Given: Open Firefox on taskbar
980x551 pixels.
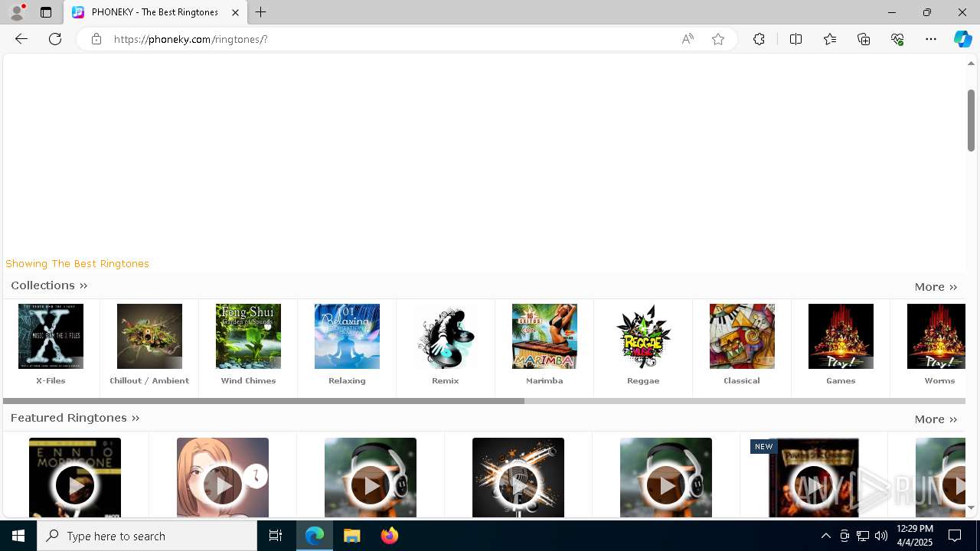Looking at the screenshot, I should pos(390,536).
